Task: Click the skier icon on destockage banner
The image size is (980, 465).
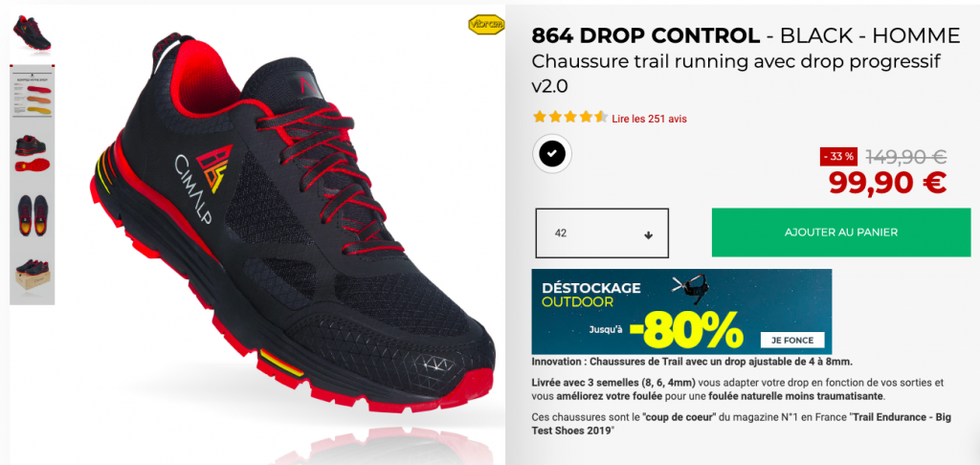Action: click(x=688, y=289)
